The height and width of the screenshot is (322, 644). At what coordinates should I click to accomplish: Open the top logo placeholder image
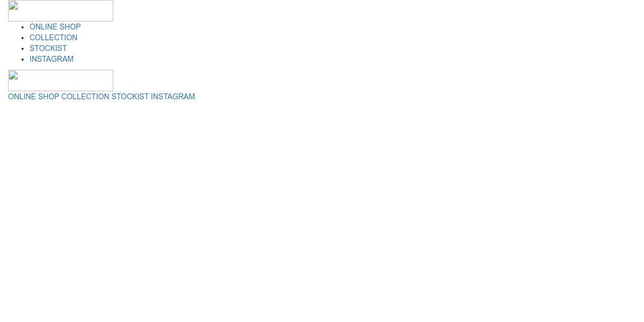click(x=61, y=11)
